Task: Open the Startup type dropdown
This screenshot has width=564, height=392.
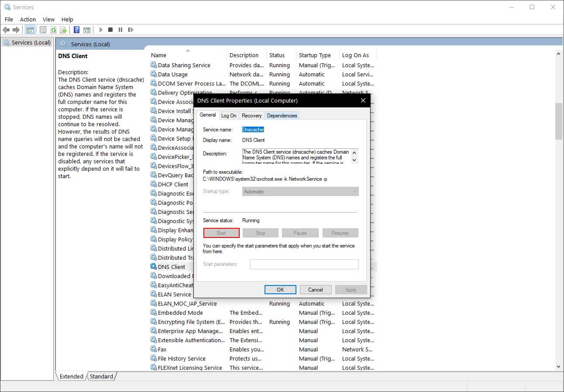Action: click(x=300, y=191)
